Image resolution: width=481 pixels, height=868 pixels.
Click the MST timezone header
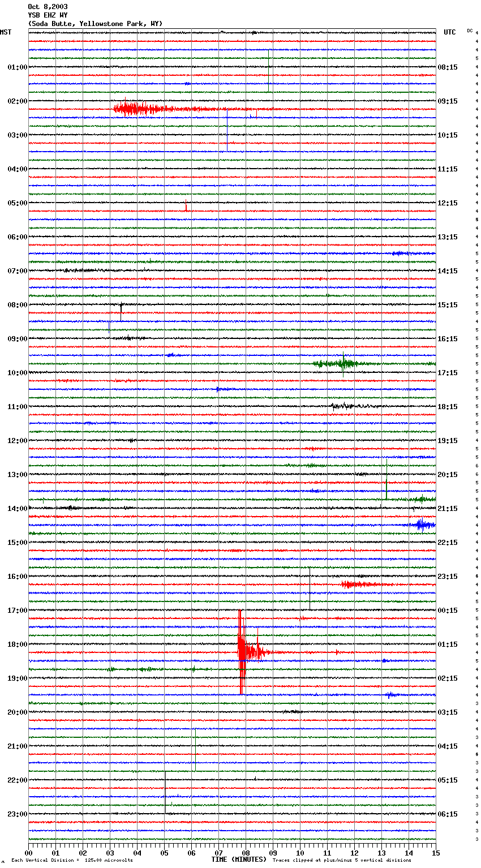6,32
